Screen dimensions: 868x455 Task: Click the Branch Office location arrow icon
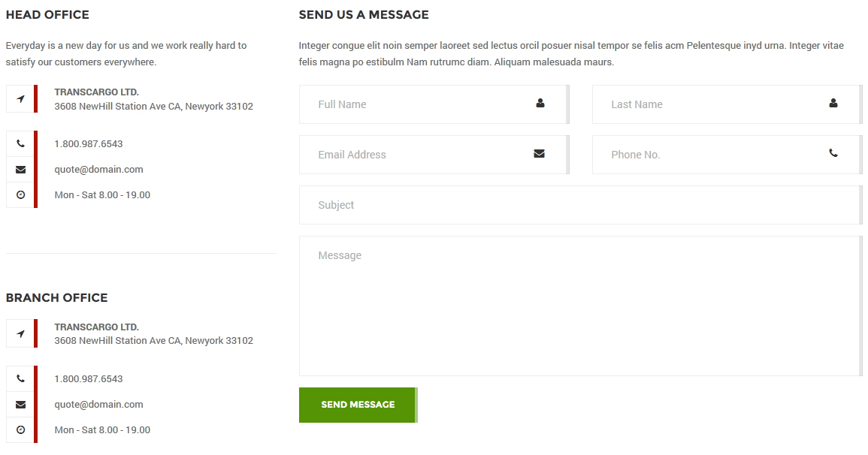point(20,334)
